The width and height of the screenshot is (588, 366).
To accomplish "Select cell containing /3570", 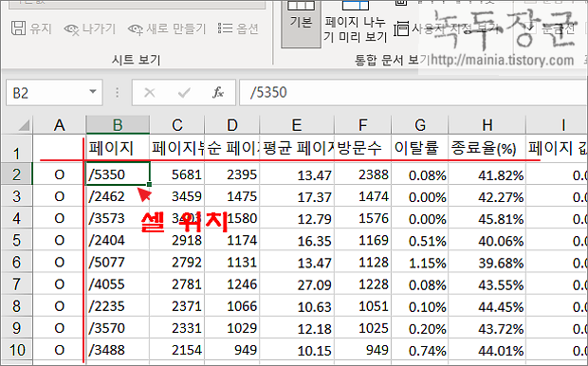I will coord(118,328).
